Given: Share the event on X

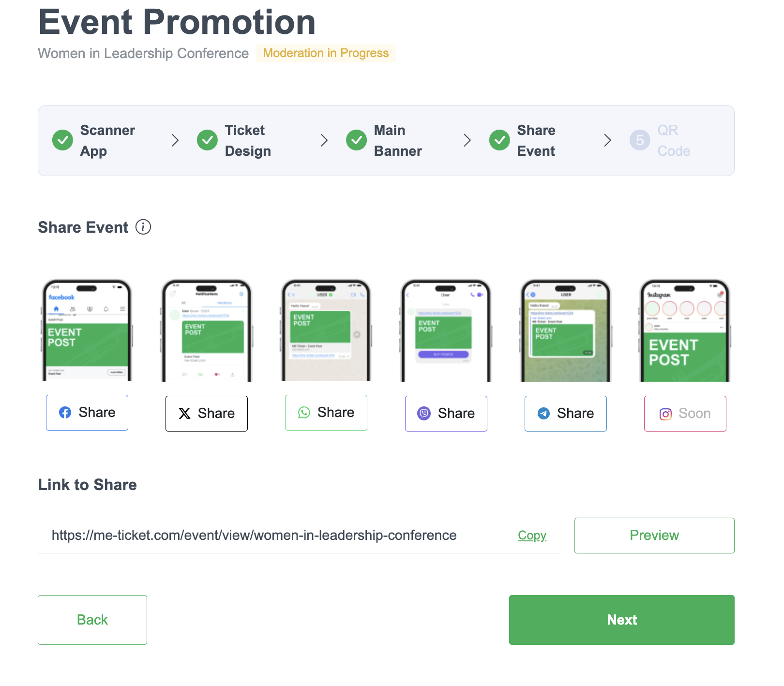Looking at the screenshot, I should pos(207,414).
